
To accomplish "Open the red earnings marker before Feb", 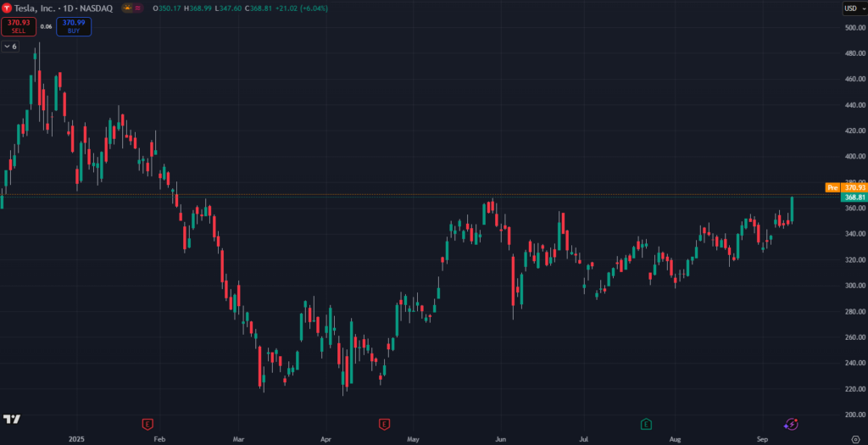I will 147,425.
